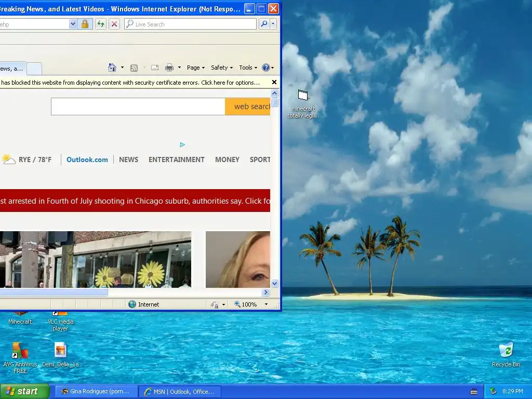The width and height of the screenshot is (532, 399).
Task: Click the on-screen keyboard tray icon
Action: [x=474, y=392]
